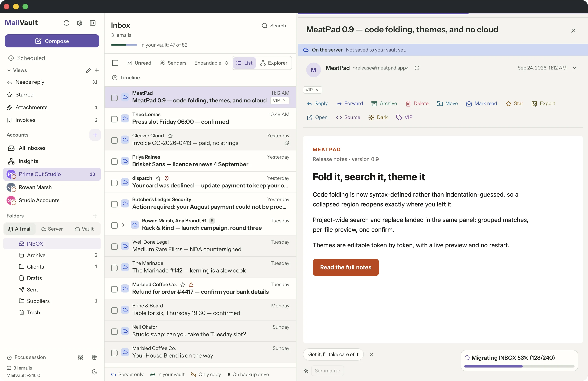588x381 pixels.
Task: Click the Migrating INBOX progress bar
Action: coord(519,366)
